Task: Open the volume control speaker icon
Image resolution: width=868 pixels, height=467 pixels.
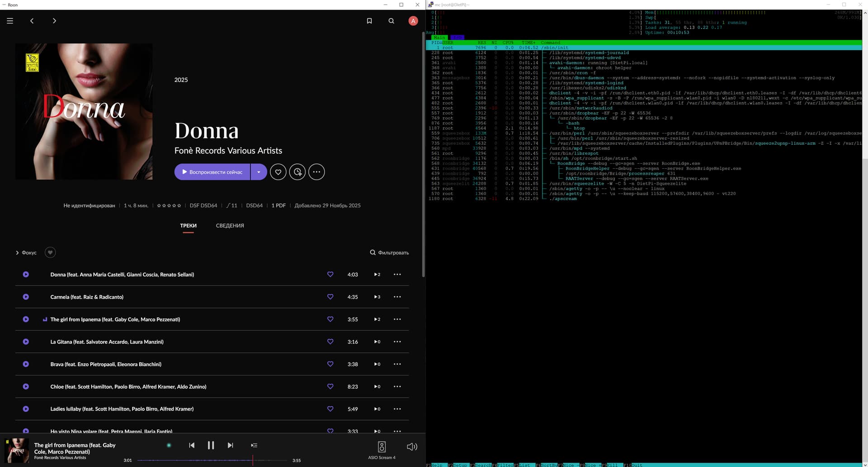Action: [x=411, y=447]
